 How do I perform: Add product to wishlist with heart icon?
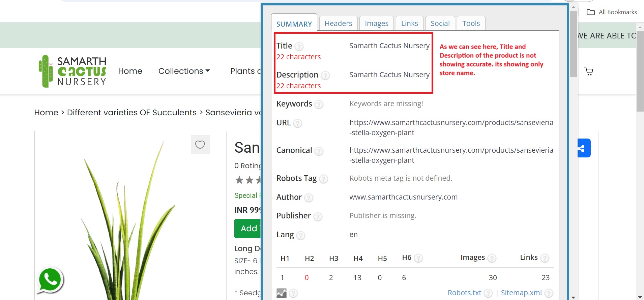pyautogui.click(x=200, y=145)
